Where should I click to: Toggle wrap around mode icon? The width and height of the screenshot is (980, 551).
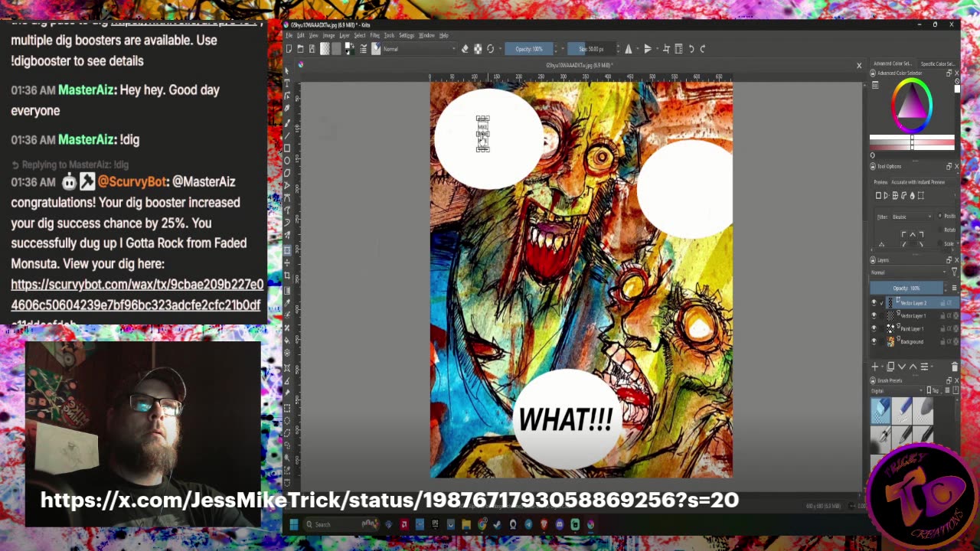[x=666, y=49]
